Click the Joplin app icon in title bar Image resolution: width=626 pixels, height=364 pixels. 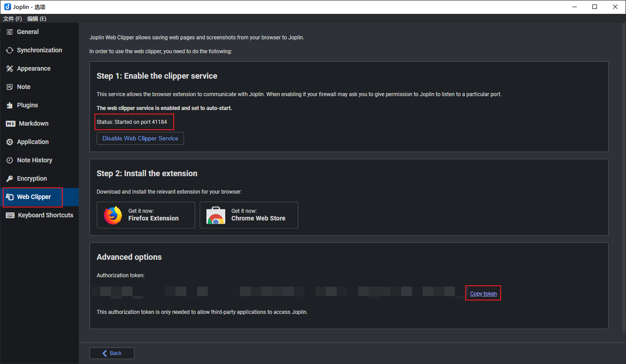click(8, 7)
